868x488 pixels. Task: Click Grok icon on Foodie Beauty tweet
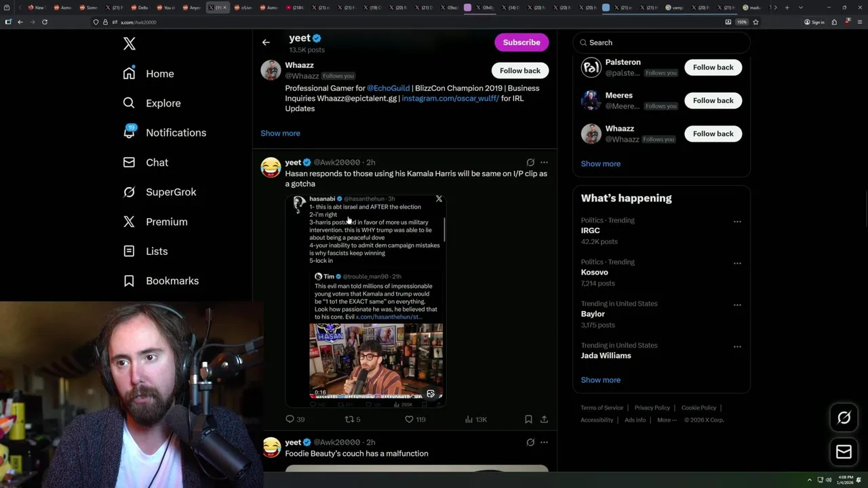(x=530, y=442)
